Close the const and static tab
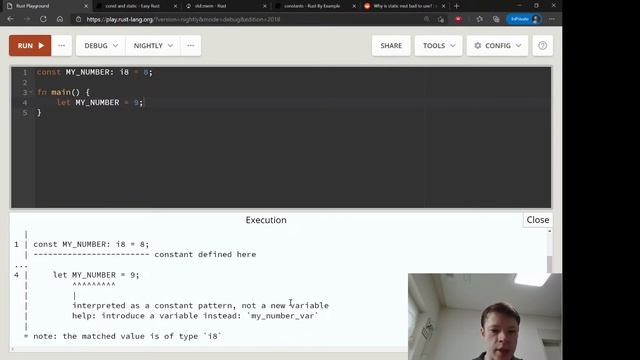The height and width of the screenshot is (360, 640). (x=175, y=6)
